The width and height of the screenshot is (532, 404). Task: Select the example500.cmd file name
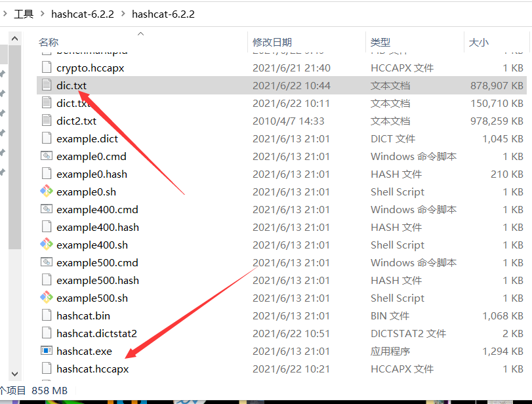[x=97, y=262]
